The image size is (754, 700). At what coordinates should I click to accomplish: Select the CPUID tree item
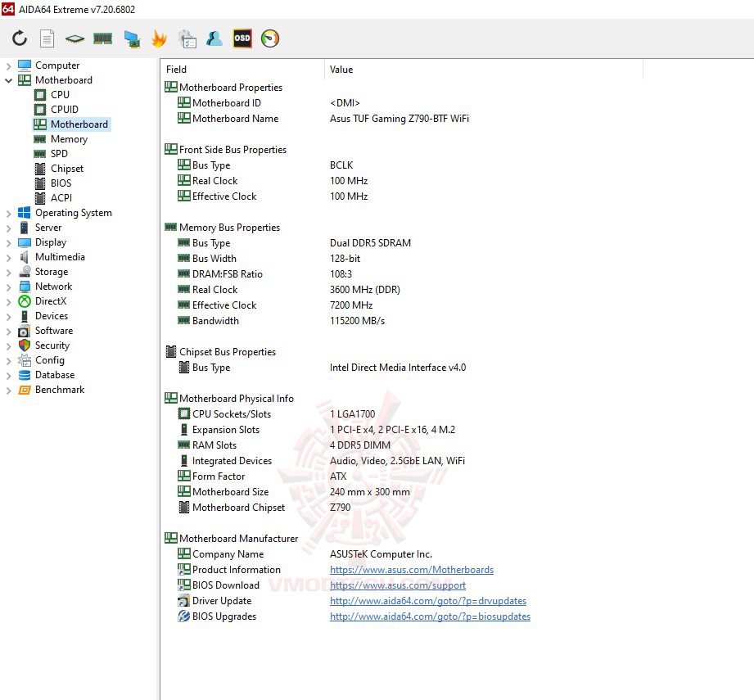click(x=65, y=110)
